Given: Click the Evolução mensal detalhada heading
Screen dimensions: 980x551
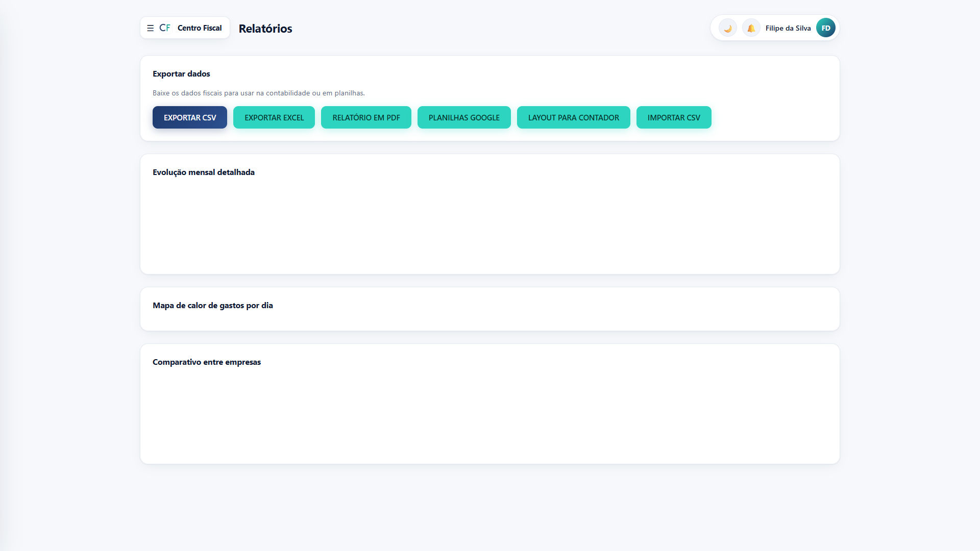Looking at the screenshot, I should [204, 172].
